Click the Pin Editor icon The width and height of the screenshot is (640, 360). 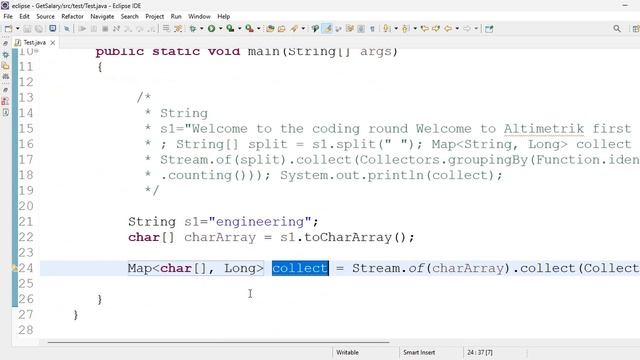(x=489, y=29)
